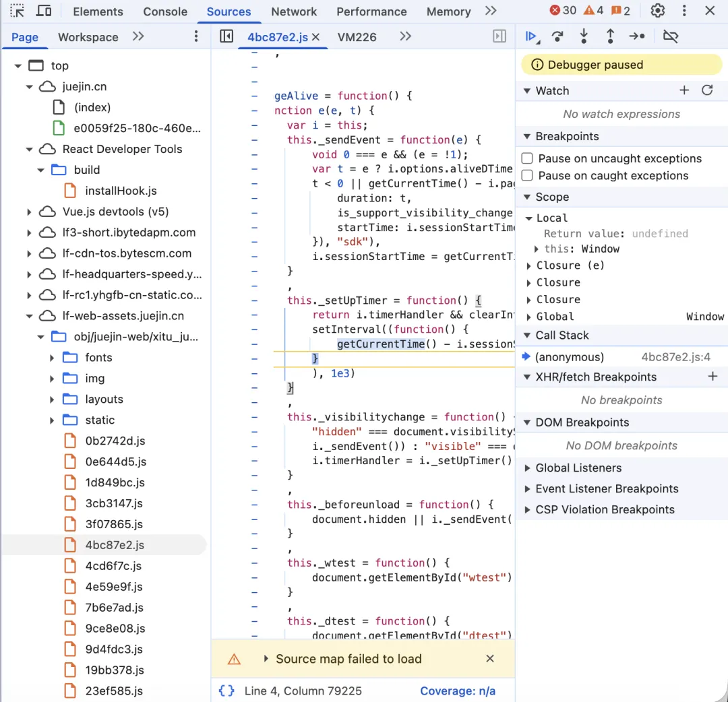Open the DevTools settings gear
The height and width of the screenshot is (702, 728).
pyautogui.click(x=658, y=11)
